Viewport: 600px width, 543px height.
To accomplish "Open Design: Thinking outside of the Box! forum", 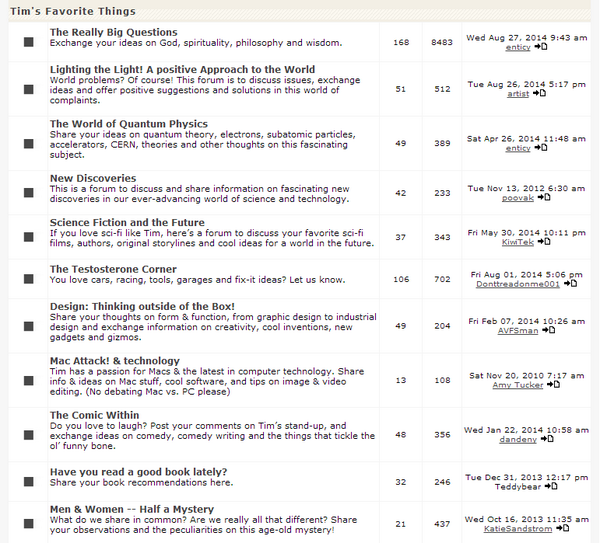I will coord(142,306).
